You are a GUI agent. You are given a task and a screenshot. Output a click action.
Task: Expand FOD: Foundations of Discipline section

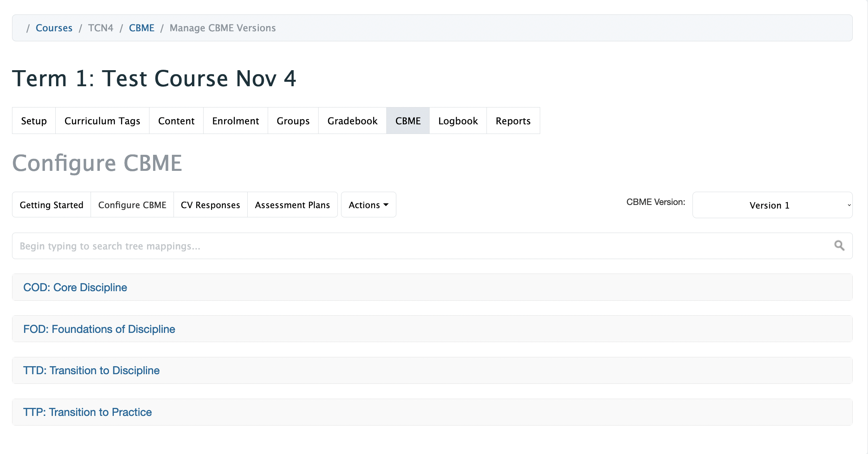tap(99, 329)
